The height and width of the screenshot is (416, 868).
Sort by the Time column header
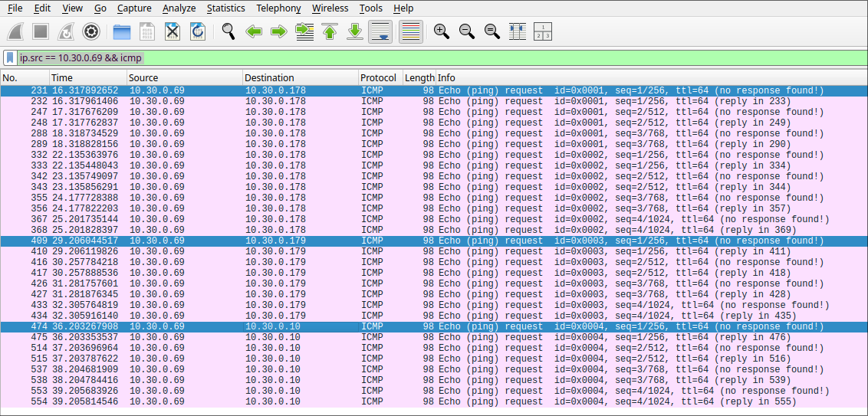point(89,78)
